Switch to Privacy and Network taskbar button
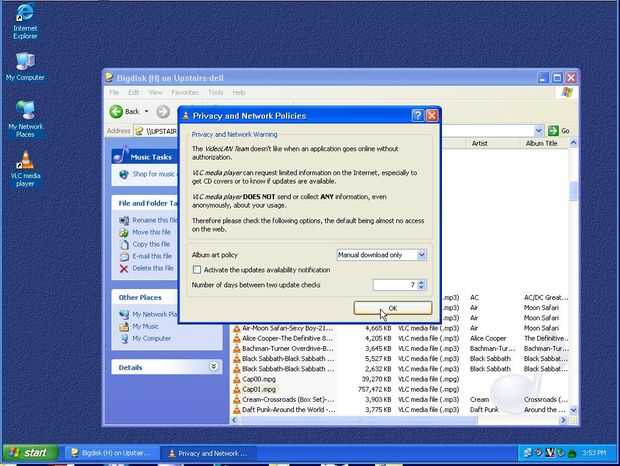Viewport: 620px width, 466px height. (208, 453)
